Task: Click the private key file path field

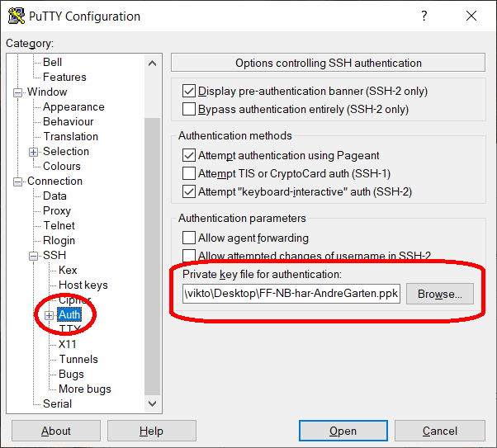Action: (x=291, y=294)
